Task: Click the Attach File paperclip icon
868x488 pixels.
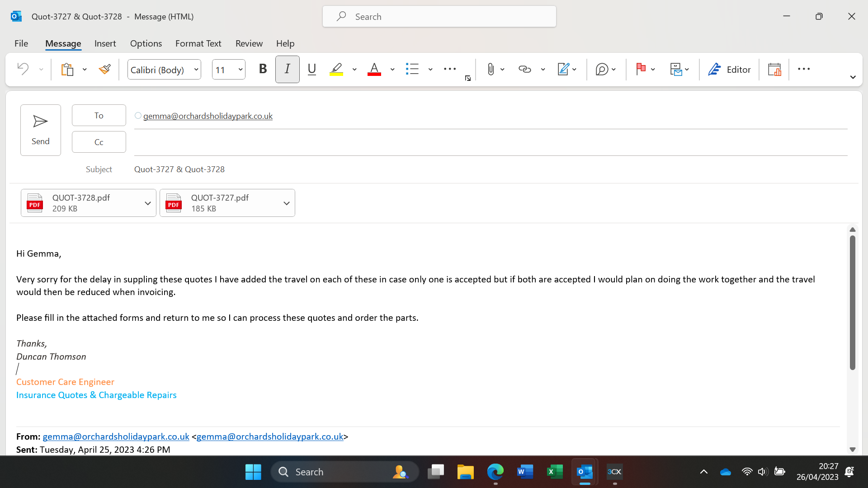Action: tap(491, 69)
